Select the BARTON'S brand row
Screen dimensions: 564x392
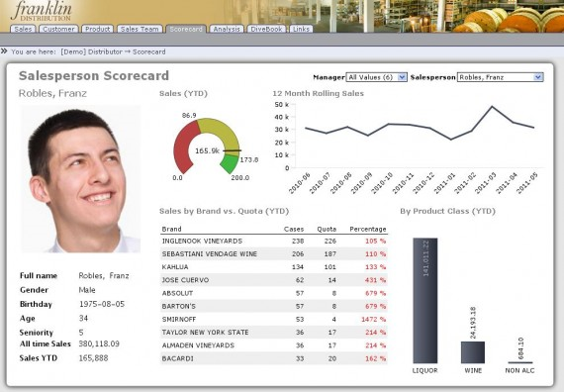click(274, 306)
